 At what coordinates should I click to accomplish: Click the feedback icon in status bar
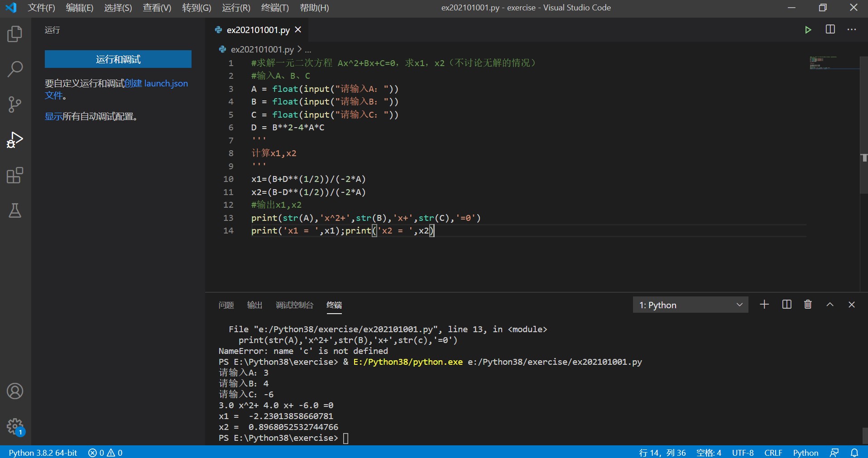(834, 453)
